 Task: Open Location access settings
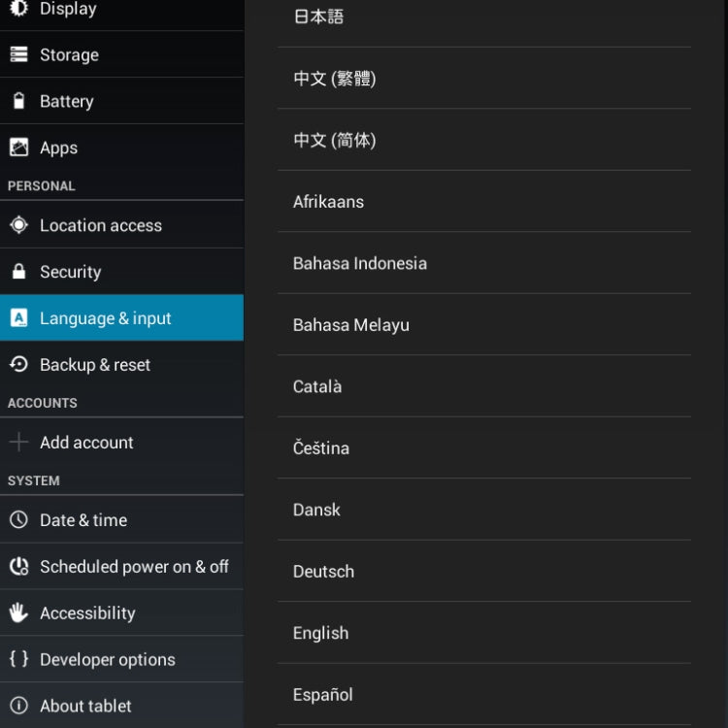point(121,225)
